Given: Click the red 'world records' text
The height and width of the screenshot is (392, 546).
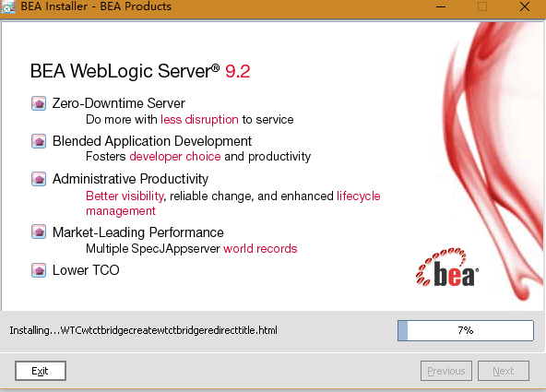Looking at the screenshot, I should click(x=260, y=248).
